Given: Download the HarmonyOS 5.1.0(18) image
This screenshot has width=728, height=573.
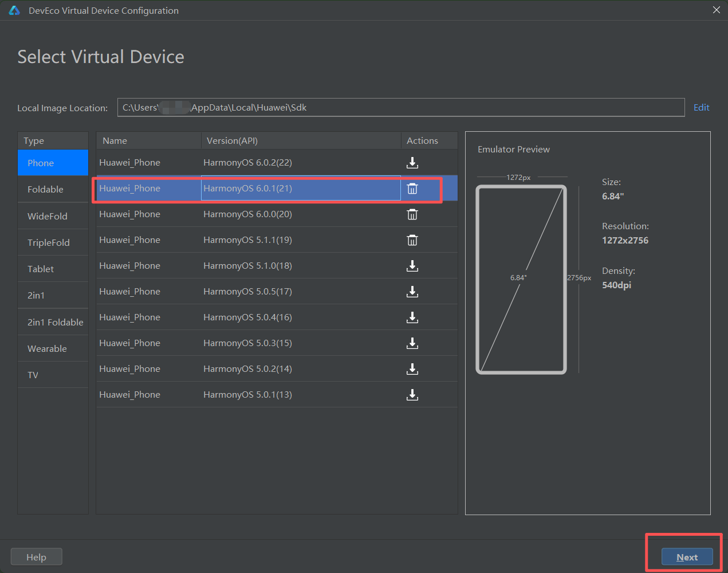Looking at the screenshot, I should click(x=412, y=266).
